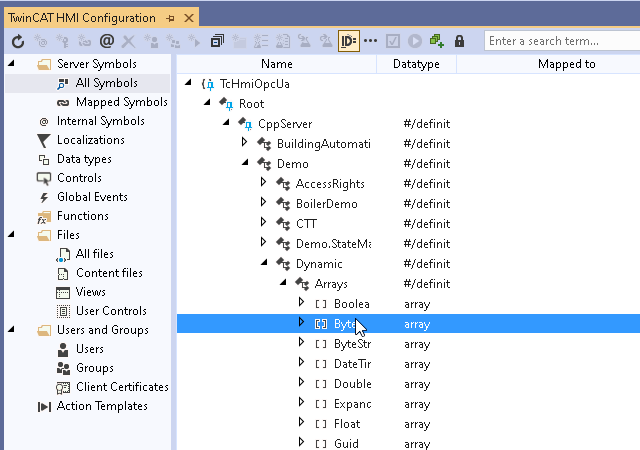
Task: Open Data types in sidebar
Action: (x=84, y=159)
